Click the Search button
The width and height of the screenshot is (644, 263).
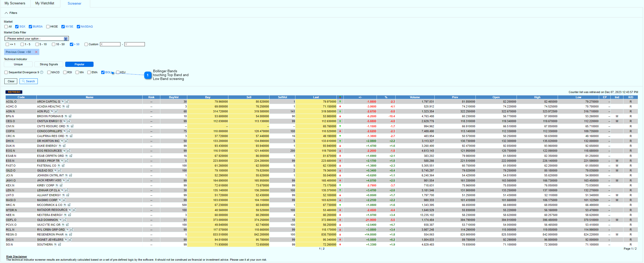click(29, 81)
